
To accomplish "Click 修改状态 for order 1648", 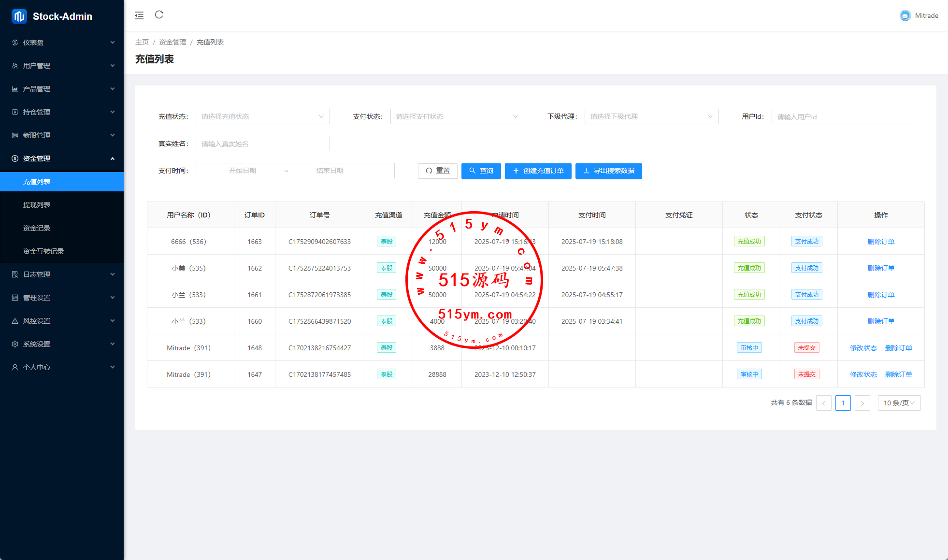I will (x=863, y=348).
